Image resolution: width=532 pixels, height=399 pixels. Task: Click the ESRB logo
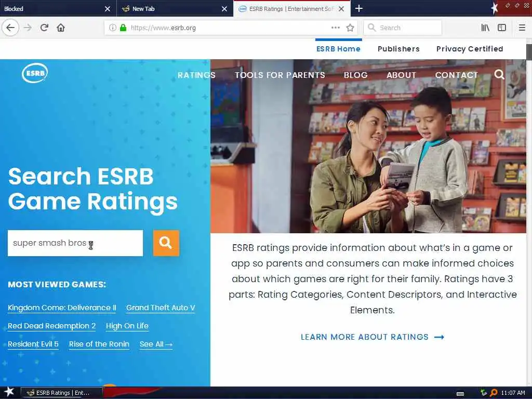35,73
